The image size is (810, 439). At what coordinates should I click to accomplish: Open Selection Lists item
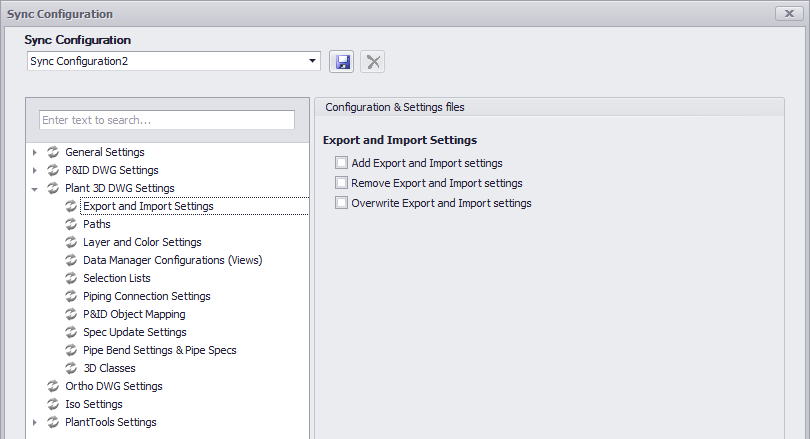(x=117, y=278)
